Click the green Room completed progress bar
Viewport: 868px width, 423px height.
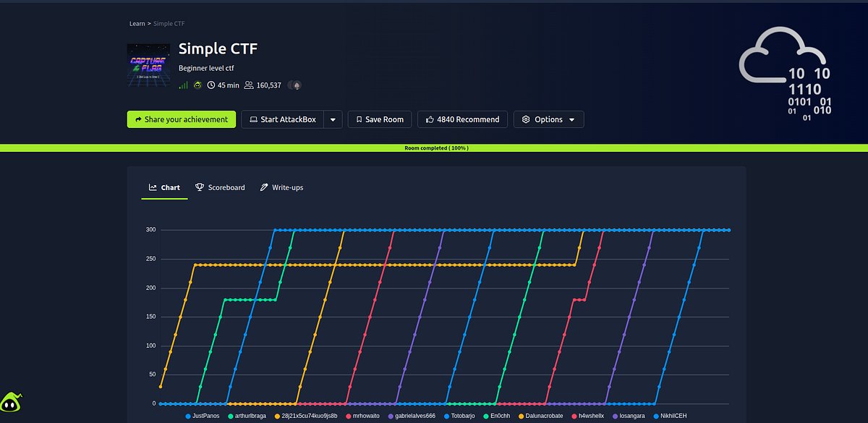point(434,148)
